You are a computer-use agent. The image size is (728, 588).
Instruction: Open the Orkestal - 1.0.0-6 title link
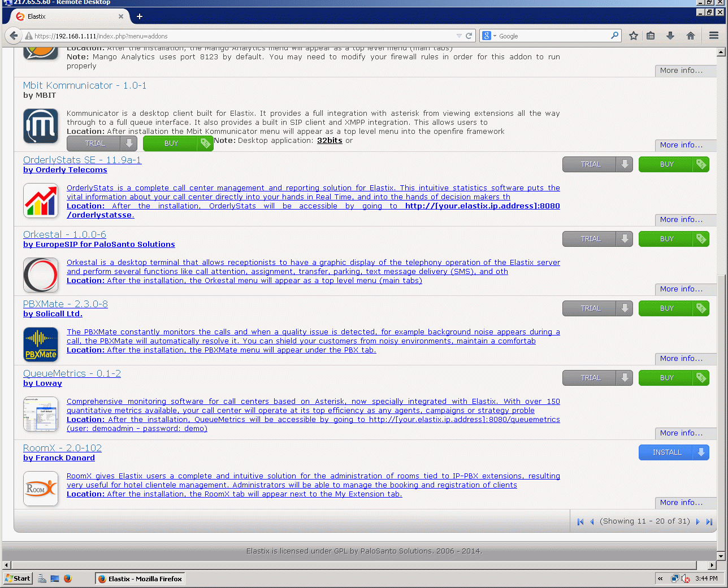pos(64,234)
